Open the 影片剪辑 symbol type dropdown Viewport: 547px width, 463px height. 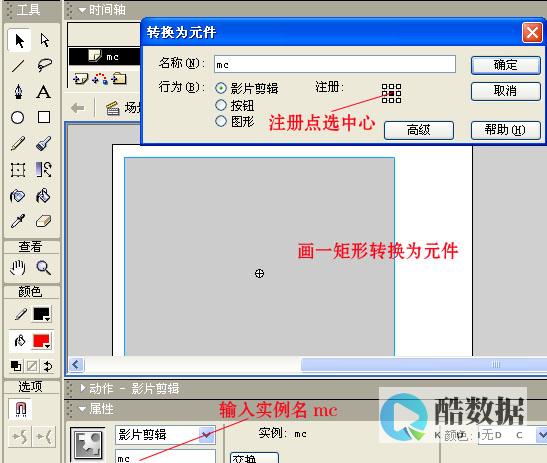coord(207,435)
